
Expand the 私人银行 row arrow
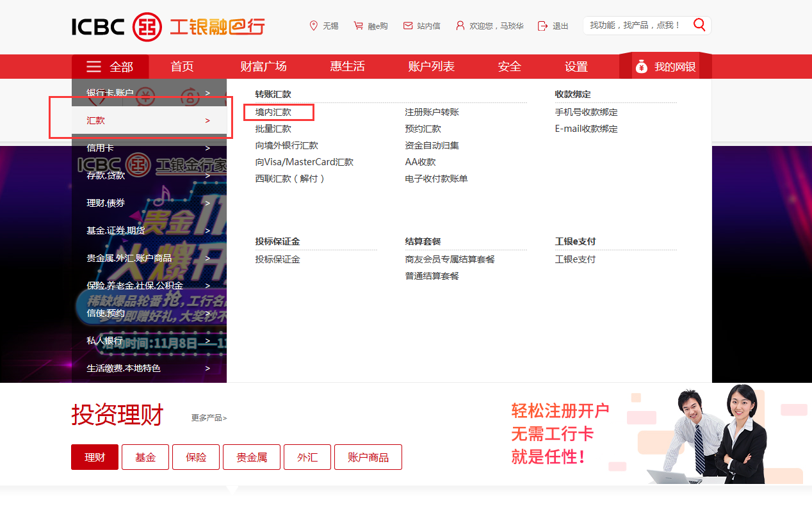tap(207, 341)
